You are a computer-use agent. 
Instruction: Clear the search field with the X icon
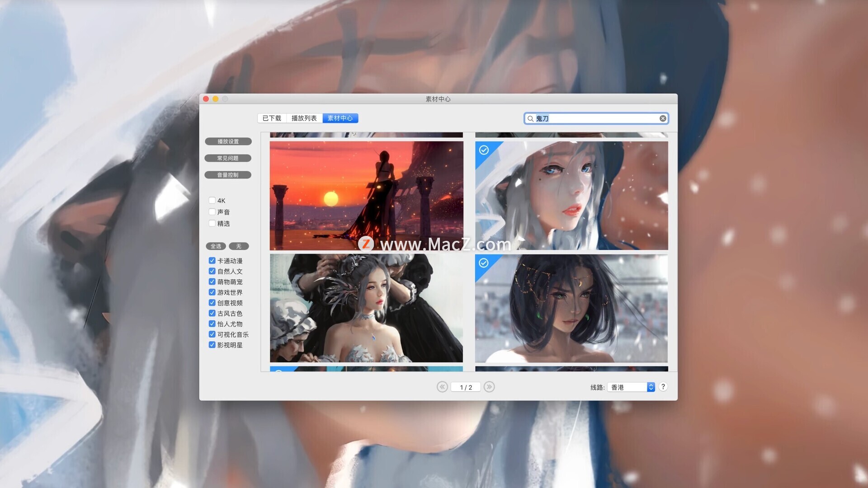(663, 118)
